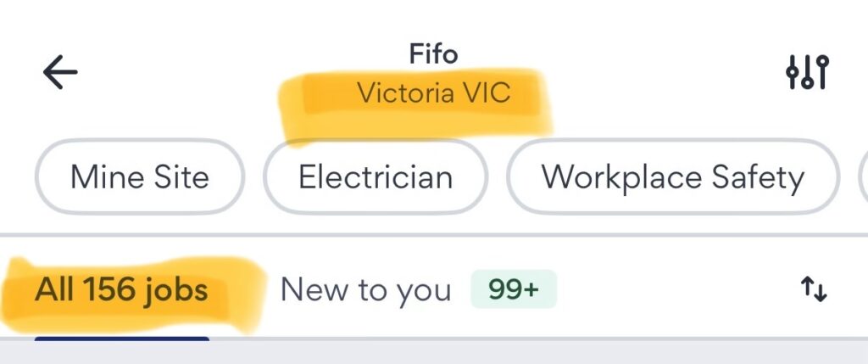
Task: Choose the Mine Site suggestion
Action: [x=139, y=178]
